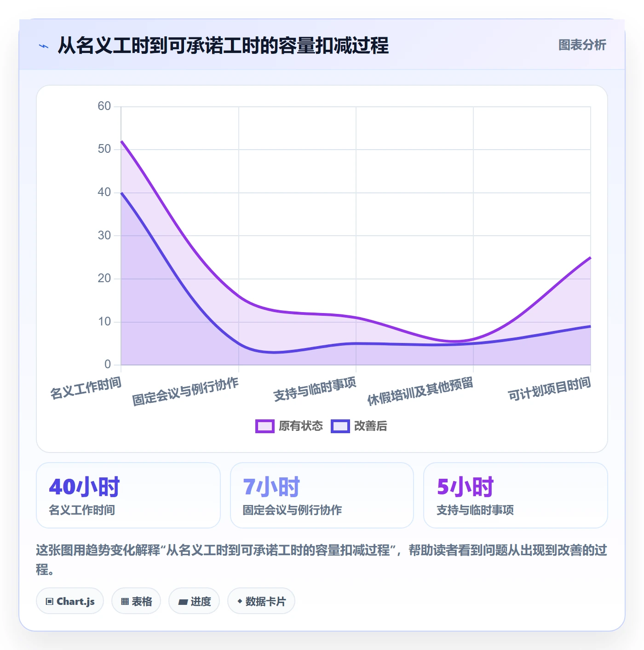The height and width of the screenshot is (650, 644).
Task: Click the 图表分析 label in the header
Action: [x=582, y=45]
